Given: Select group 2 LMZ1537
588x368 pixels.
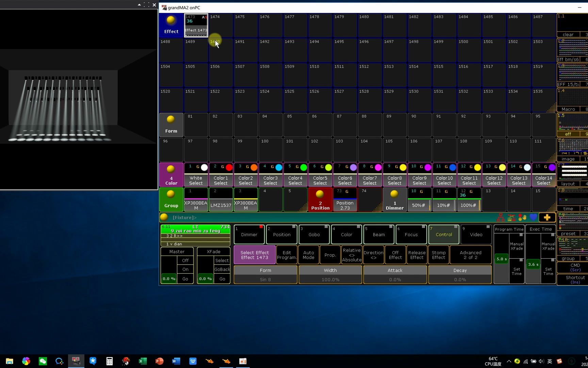Looking at the screenshot, I should tap(221, 199).
